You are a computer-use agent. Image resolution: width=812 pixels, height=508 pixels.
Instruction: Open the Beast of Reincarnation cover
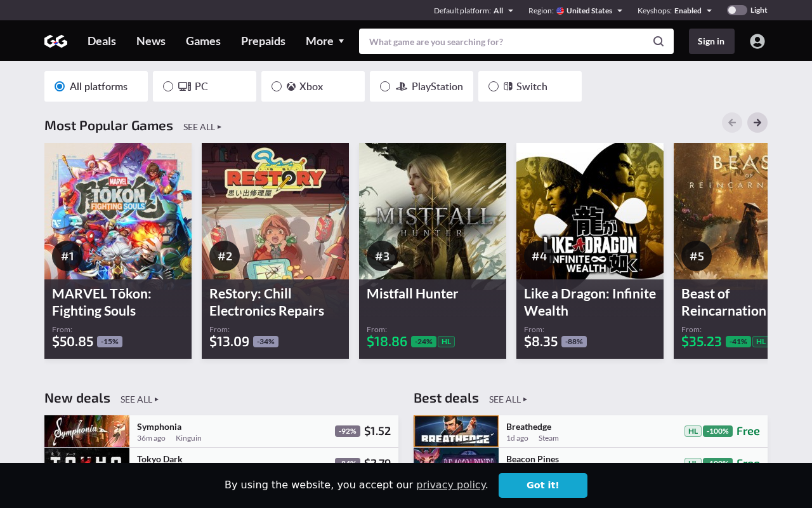click(x=721, y=211)
